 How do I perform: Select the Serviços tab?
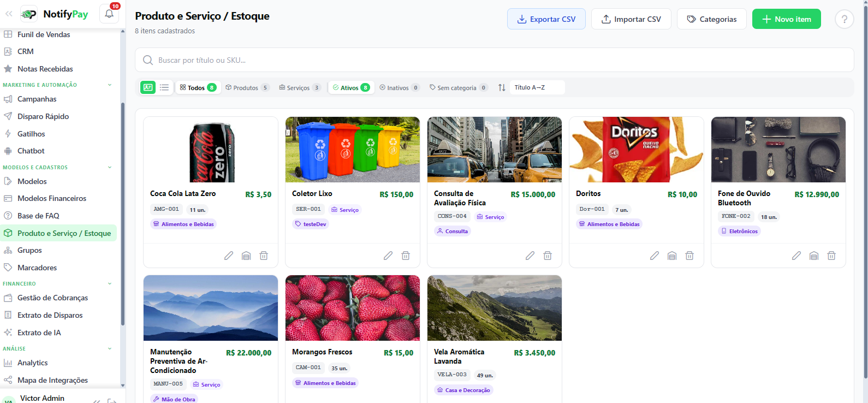click(x=300, y=87)
